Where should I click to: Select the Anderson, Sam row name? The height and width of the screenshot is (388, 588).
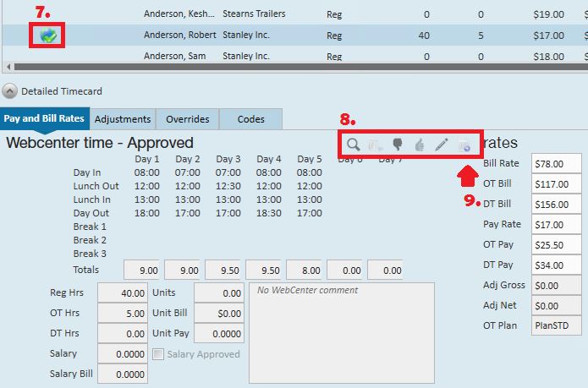pyautogui.click(x=175, y=56)
